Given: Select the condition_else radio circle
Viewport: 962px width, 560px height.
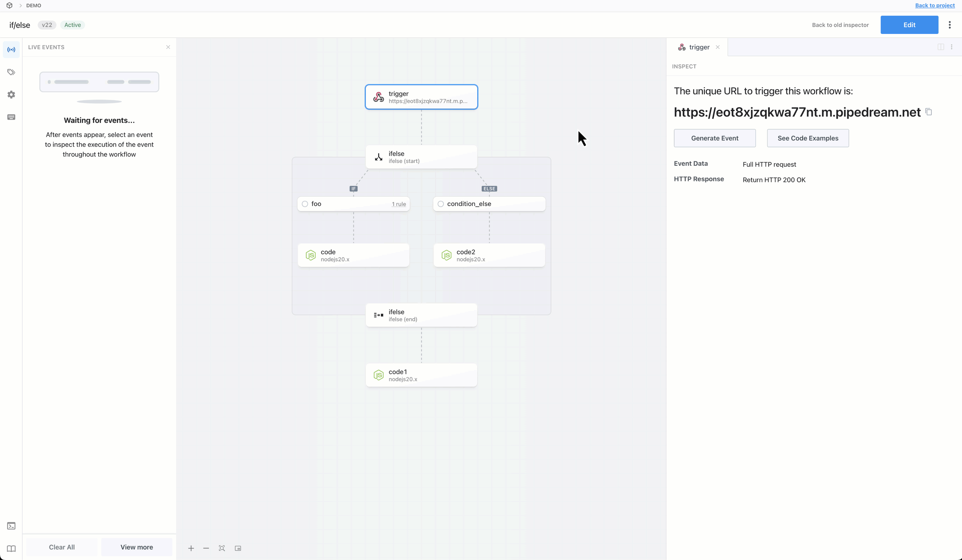Looking at the screenshot, I should 441,204.
